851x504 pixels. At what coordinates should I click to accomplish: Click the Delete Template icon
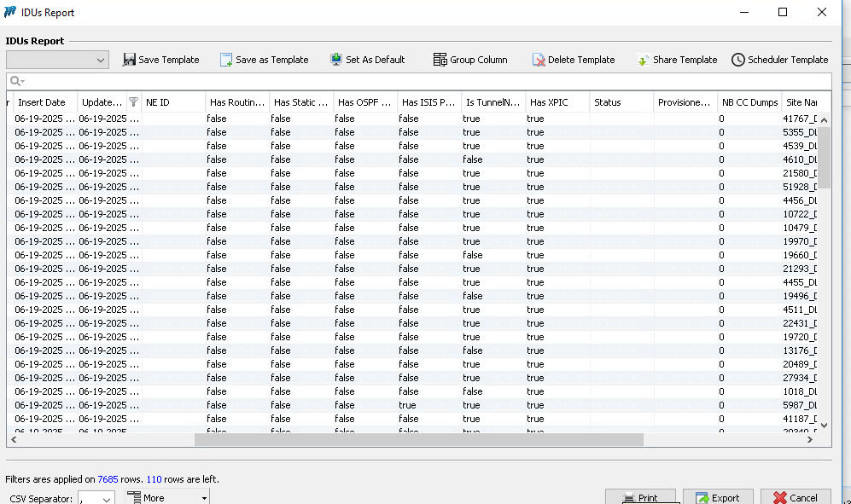pyautogui.click(x=539, y=60)
